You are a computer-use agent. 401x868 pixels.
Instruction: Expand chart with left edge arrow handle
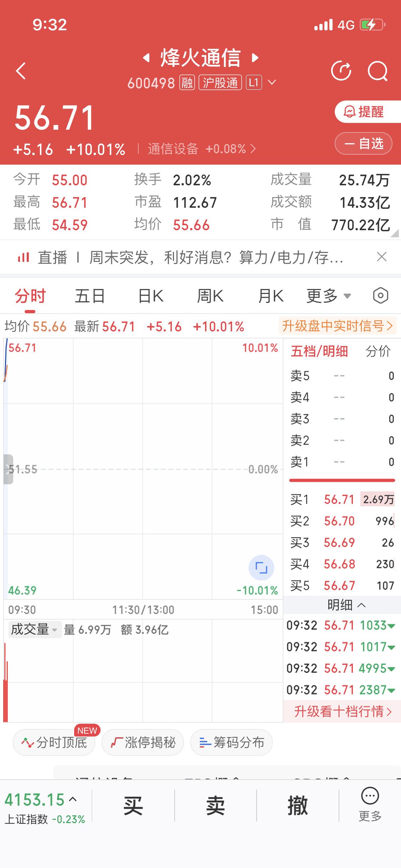coord(8,469)
